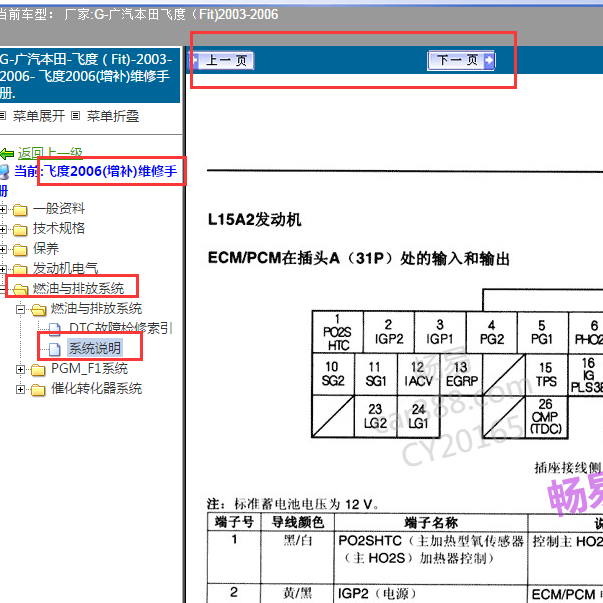Image resolution: width=603 pixels, height=603 pixels.
Task: Click the 黄/黑 wire color cell
Action: tap(297, 593)
